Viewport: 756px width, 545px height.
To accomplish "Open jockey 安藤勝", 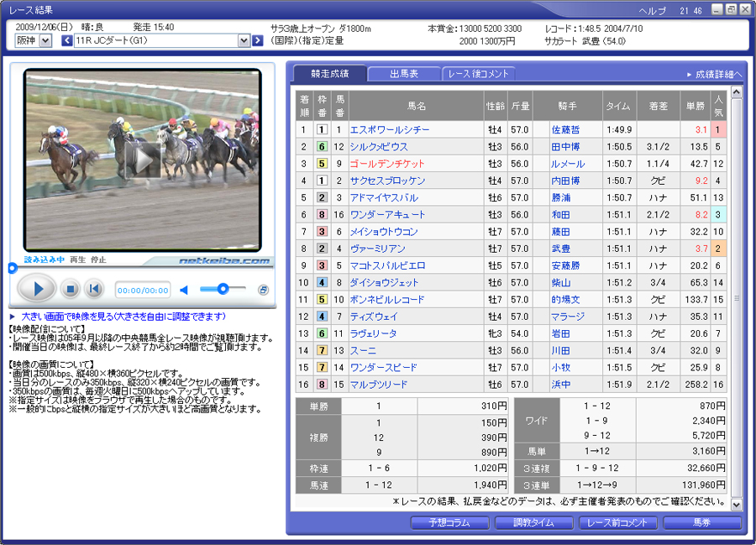I will click(x=565, y=265).
